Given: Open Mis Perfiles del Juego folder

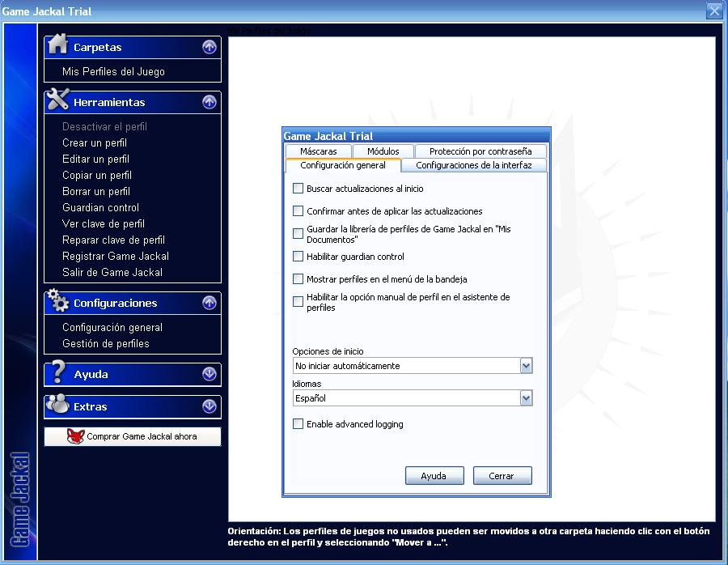Looking at the screenshot, I should (113, 71).
